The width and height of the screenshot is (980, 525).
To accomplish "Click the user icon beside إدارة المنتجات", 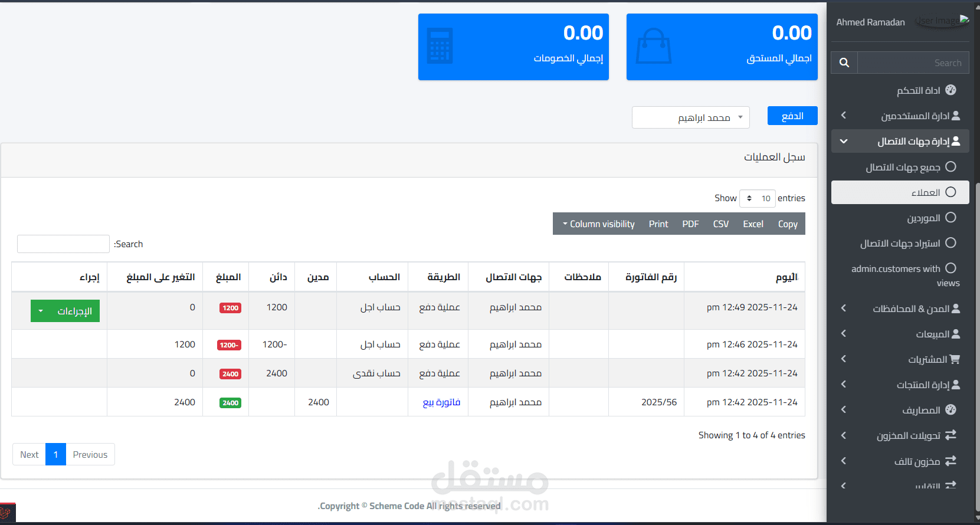I will [x=956, y=385].
